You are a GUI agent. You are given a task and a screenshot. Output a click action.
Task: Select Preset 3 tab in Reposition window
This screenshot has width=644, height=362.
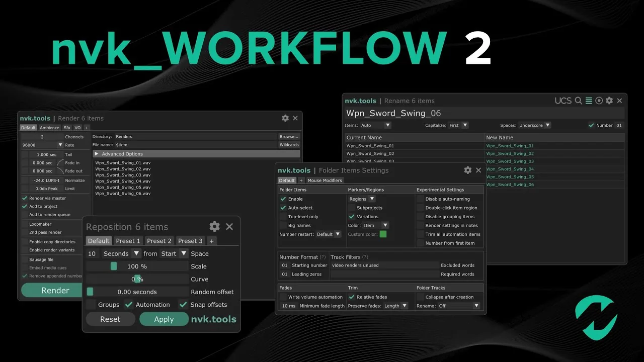point(190,241)
